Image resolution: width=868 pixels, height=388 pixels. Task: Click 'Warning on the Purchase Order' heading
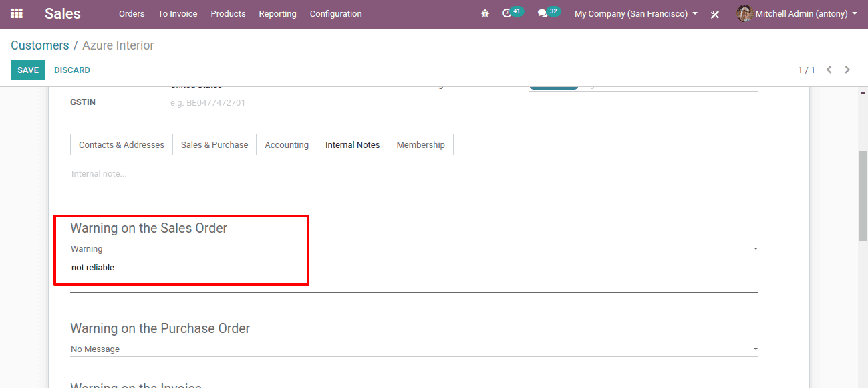(x=160, y=328)
